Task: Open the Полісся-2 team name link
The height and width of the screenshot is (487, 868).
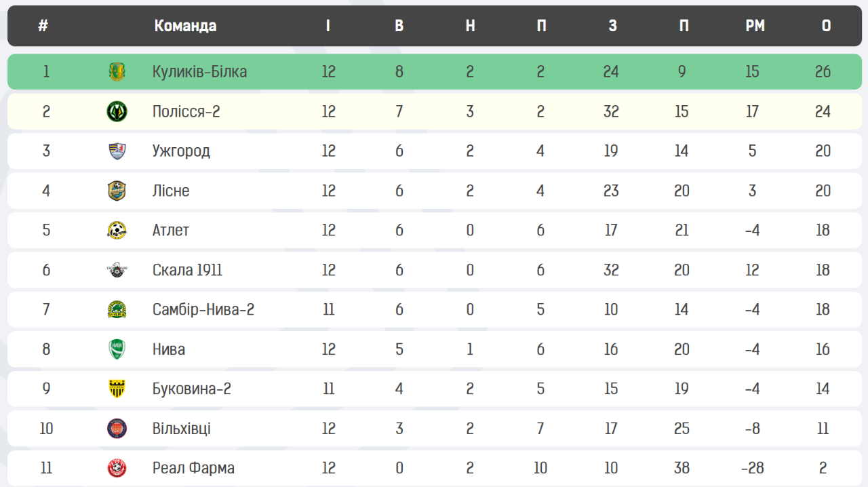Action: [186, 111]
